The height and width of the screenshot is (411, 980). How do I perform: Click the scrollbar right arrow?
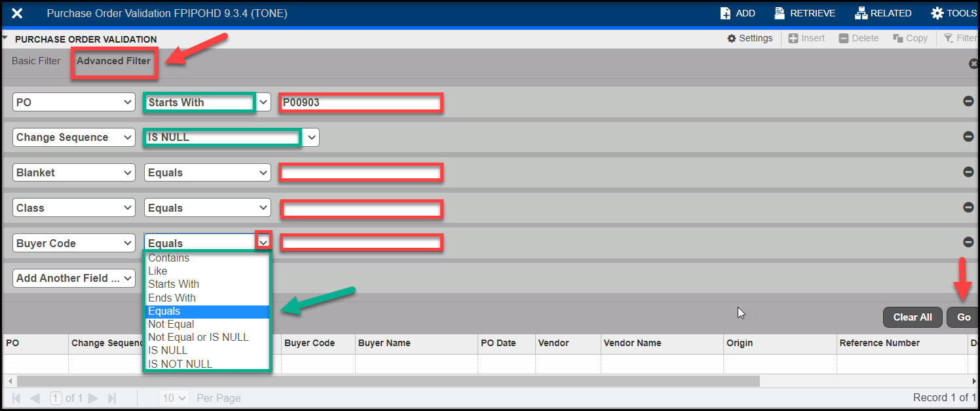coord(973,381)
